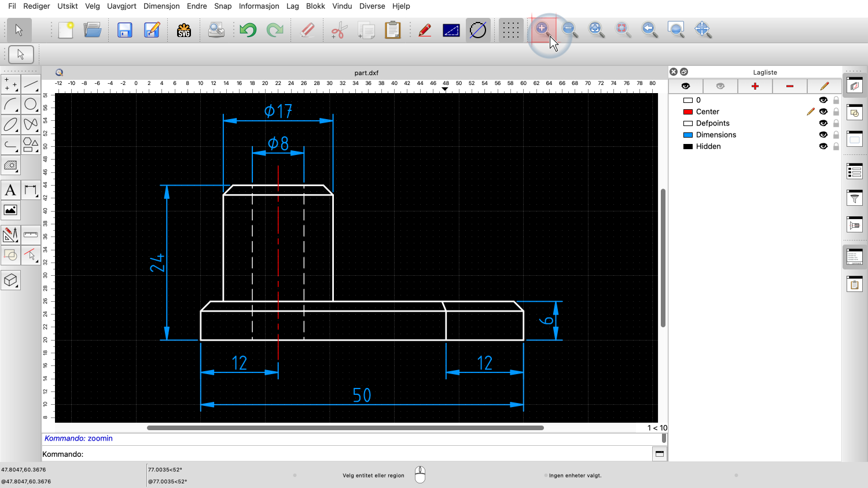Open the Dimensjon menu
868x488 pixels.
pos(161,6)
